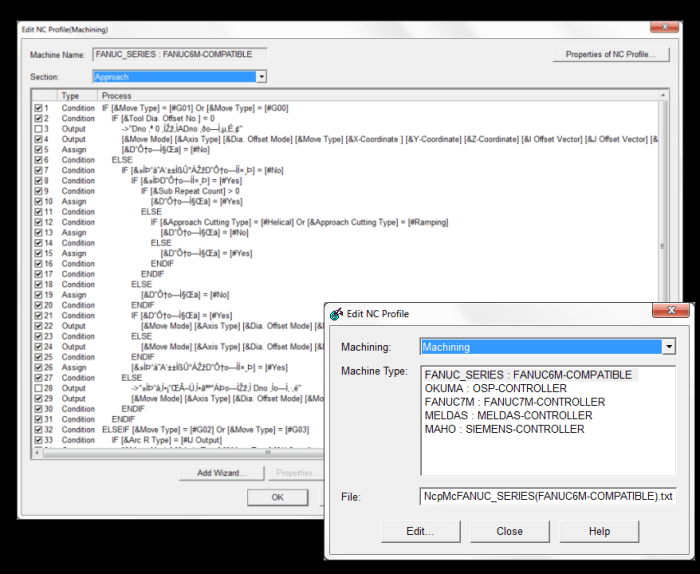Select row 6 ELSE condition

point(122,160)
